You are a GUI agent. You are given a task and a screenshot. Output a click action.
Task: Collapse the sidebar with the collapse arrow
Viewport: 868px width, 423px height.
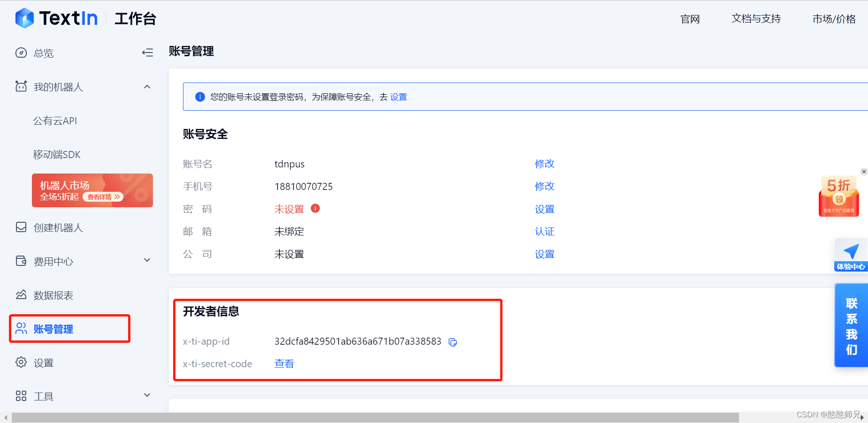click(147, 53)
